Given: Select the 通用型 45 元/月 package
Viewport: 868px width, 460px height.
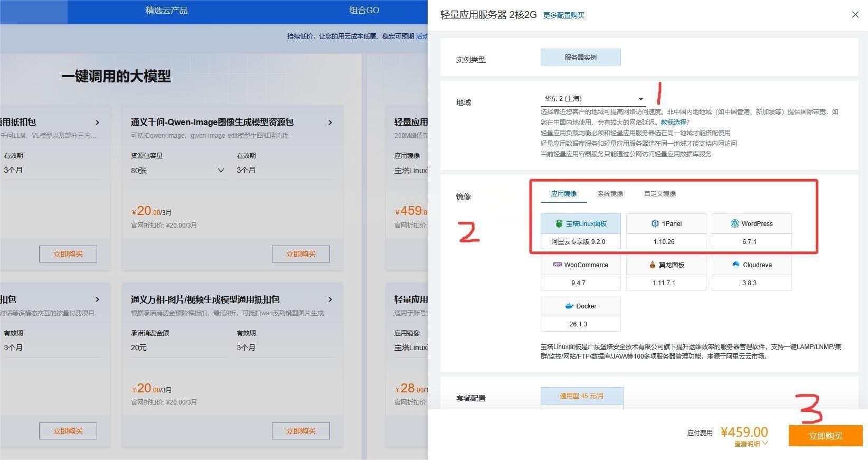Looking at the screenshot, I should point(582,396).
